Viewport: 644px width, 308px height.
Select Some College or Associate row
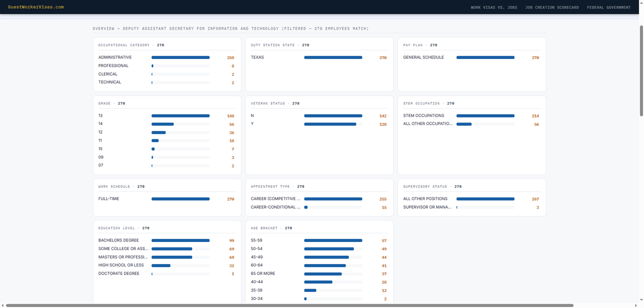[x=167, y=249]
